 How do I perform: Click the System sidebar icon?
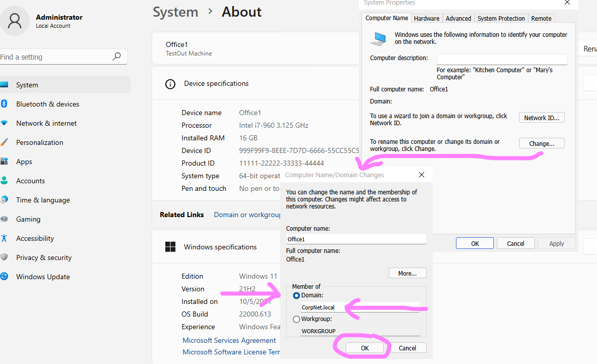coord(4,84)
